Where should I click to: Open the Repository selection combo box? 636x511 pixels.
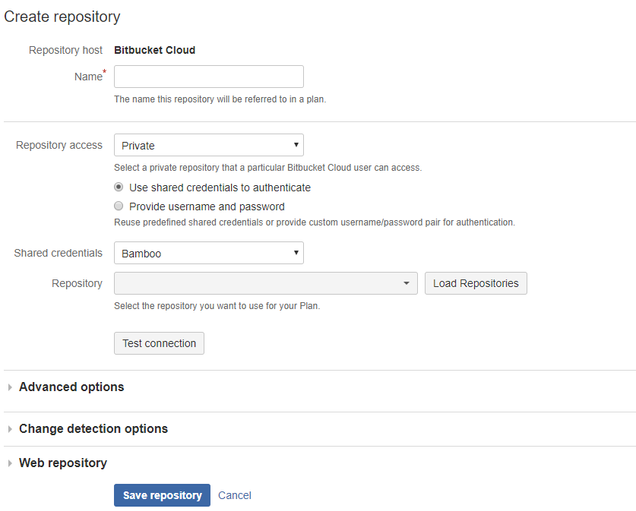pyautogui.click(x=266, y=283)
